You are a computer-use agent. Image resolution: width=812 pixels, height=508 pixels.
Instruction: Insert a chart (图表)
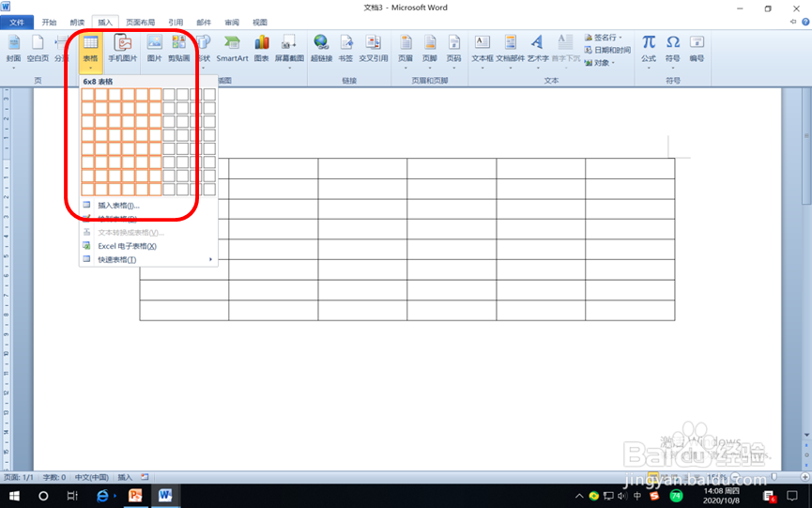(x=262, y=49)
